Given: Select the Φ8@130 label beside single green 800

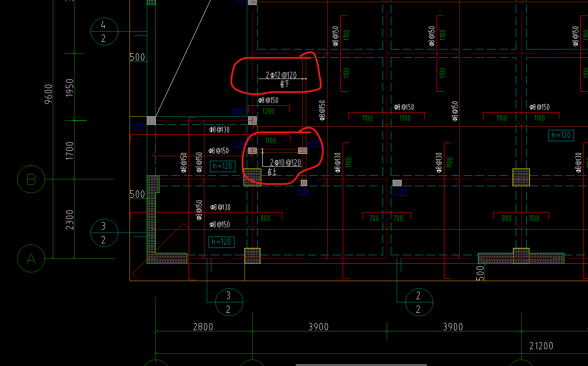Looking at the screenshot, I should point(220,207).
